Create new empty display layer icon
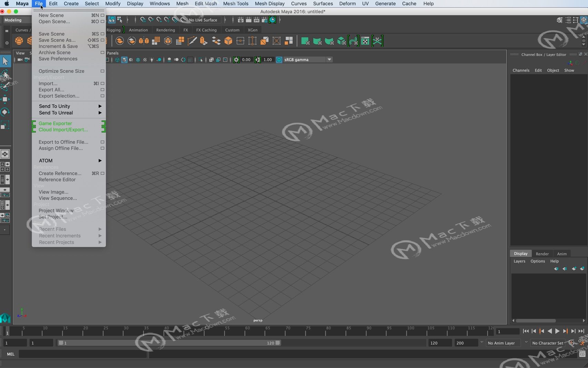The image size is (588, 368). click(x=574, y=268)
